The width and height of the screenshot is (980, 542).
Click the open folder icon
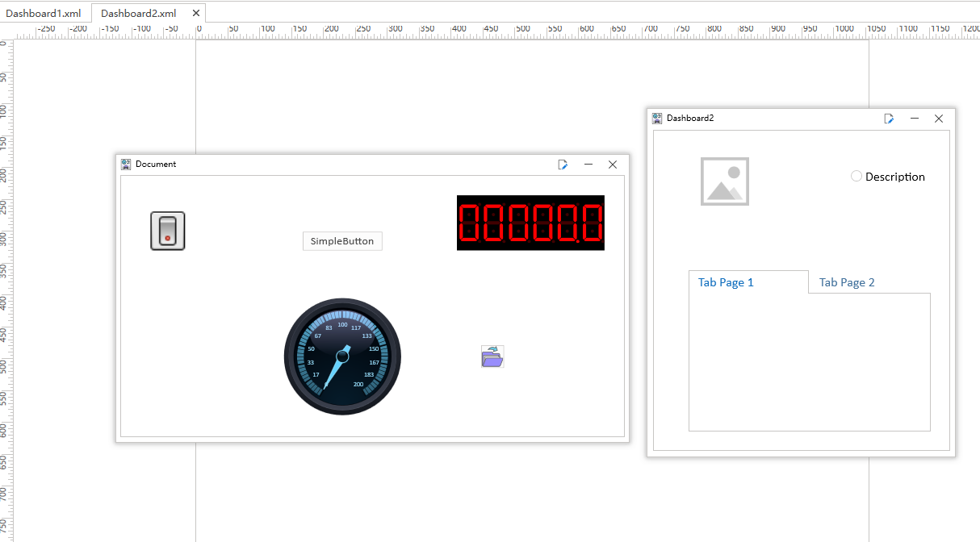pyautogui.click(x=492, y=356)
